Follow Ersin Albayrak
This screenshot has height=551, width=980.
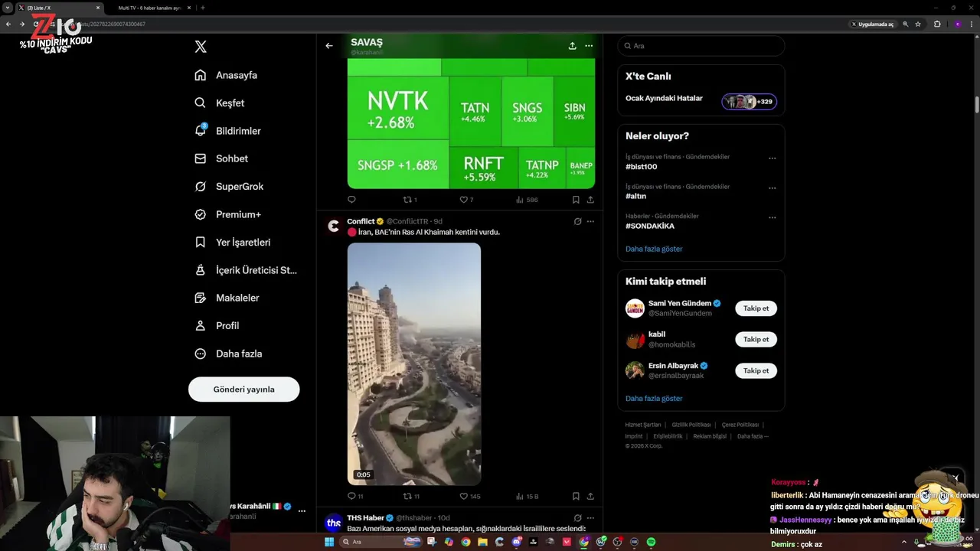point(756,370)
